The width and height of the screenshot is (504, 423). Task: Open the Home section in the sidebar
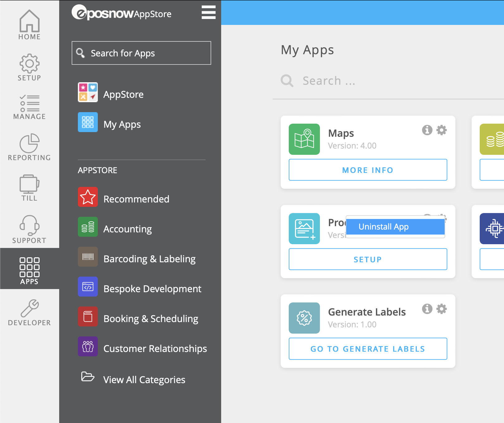(x=29, y=25)
